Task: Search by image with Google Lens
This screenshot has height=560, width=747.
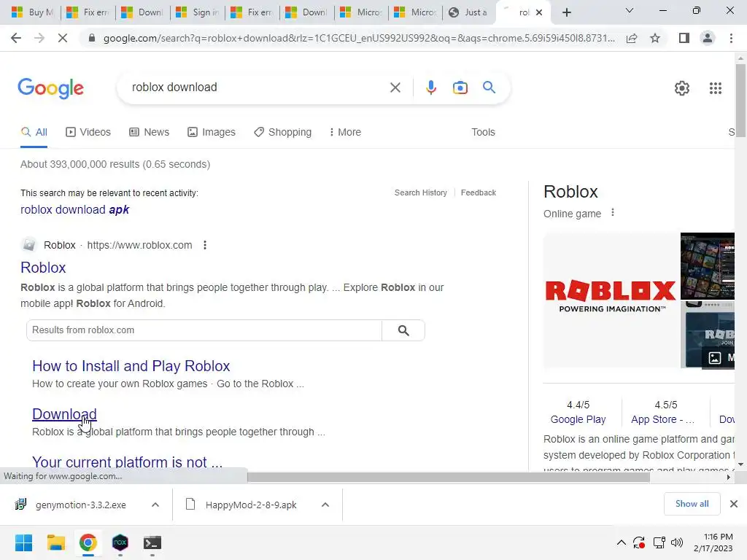Action: click(x=460, y=87)
